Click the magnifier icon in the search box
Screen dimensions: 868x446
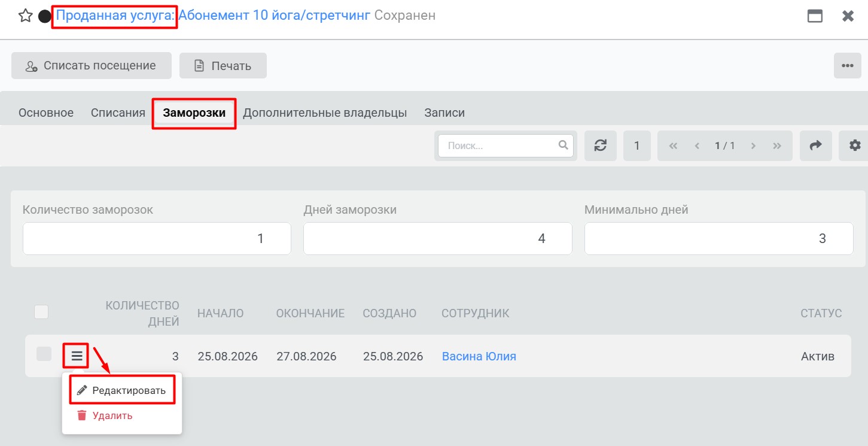pos(563,145)
